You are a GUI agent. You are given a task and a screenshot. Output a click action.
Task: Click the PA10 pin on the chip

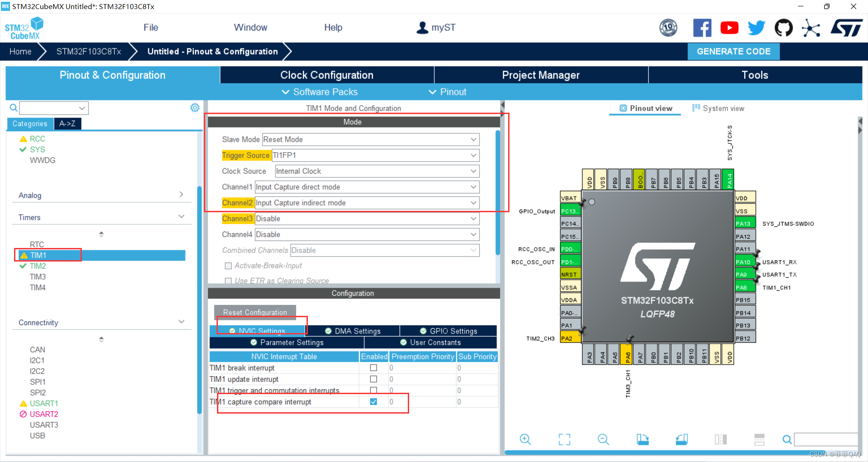click(x=745, y=262)
